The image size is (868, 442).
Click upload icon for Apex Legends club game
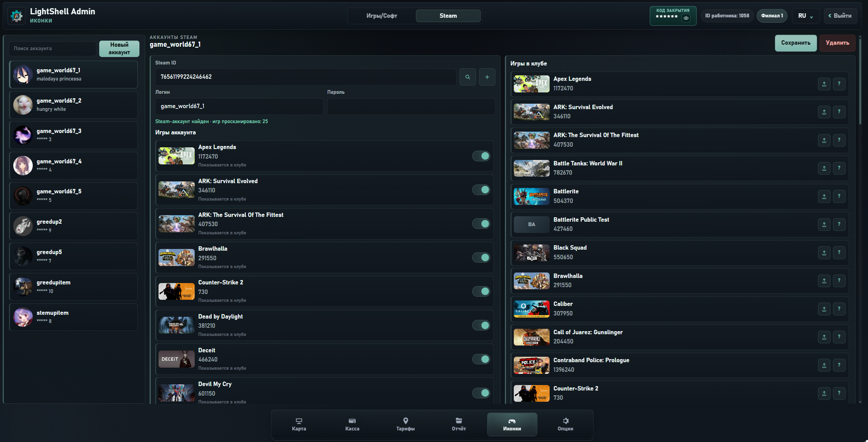pyautogui.click(x=824, y=84)
